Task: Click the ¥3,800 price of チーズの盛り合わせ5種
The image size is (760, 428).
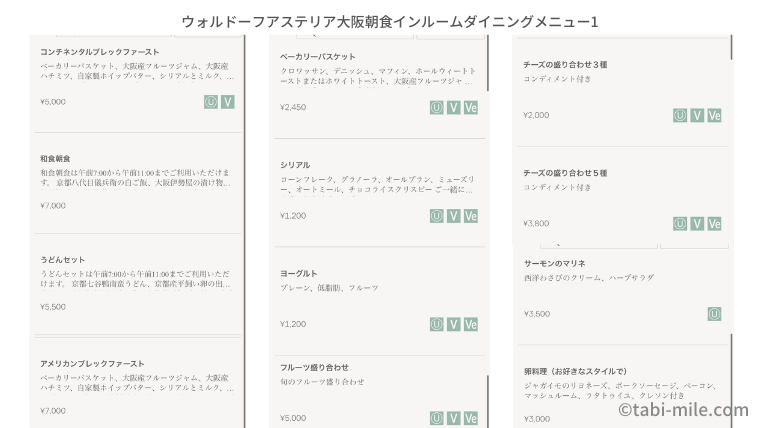Action: [x=536, y=224]
